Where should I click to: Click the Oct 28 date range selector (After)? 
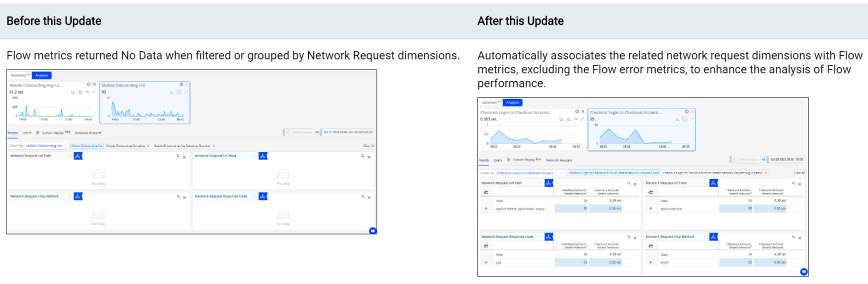pyautogui.click(x=786, y=160)
